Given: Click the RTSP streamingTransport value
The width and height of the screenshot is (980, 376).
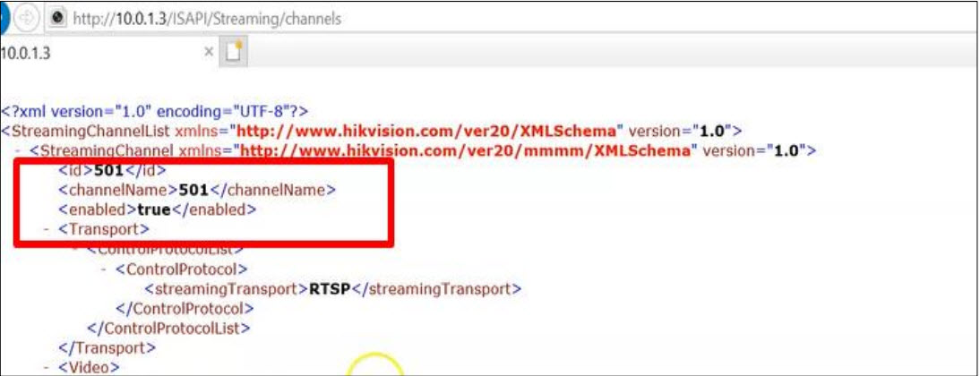Looking at the screenshot, I should click(331, 289).
